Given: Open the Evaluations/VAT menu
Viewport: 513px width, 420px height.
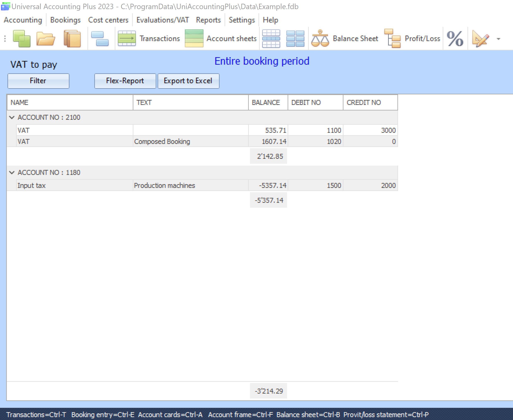Looking at the screenshot, I should click(163, 20).
